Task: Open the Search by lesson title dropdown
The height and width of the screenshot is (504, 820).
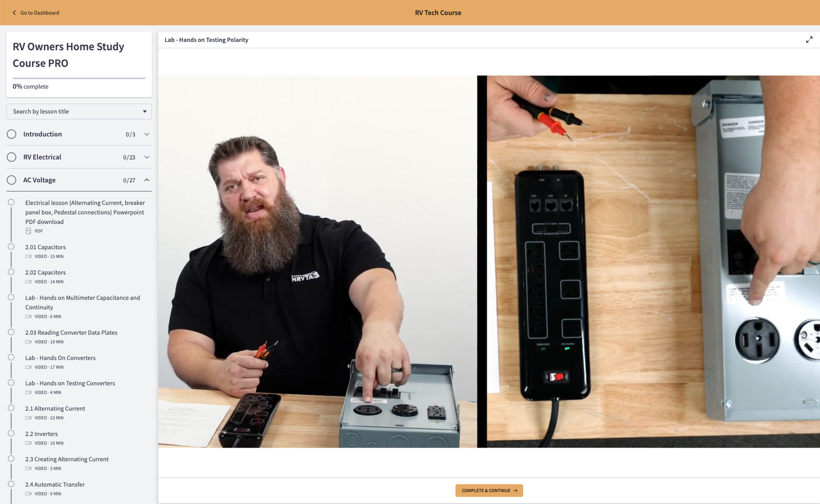Action: (x=79, y=111)
